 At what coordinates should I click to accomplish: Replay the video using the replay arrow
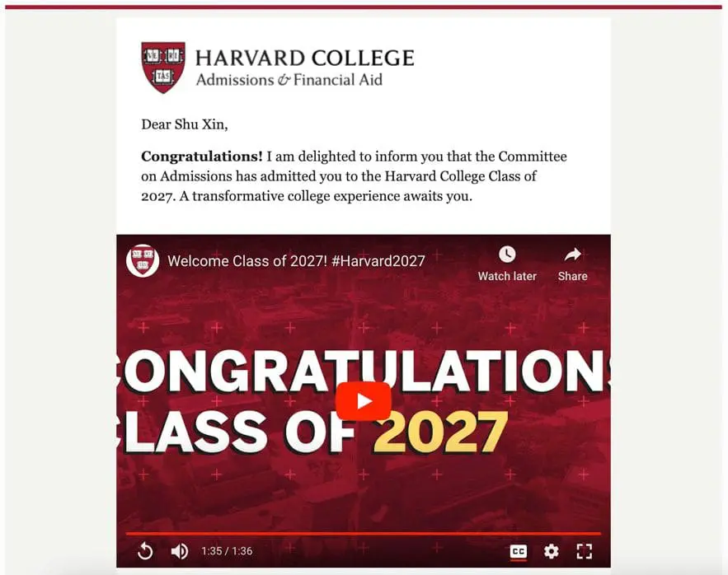[x=146, y=551]
